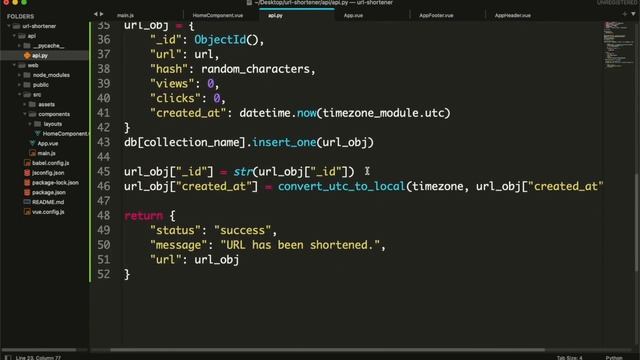Open api.py from the sidebar
This screenshot has width=640, height=360.
click(40, 55)
